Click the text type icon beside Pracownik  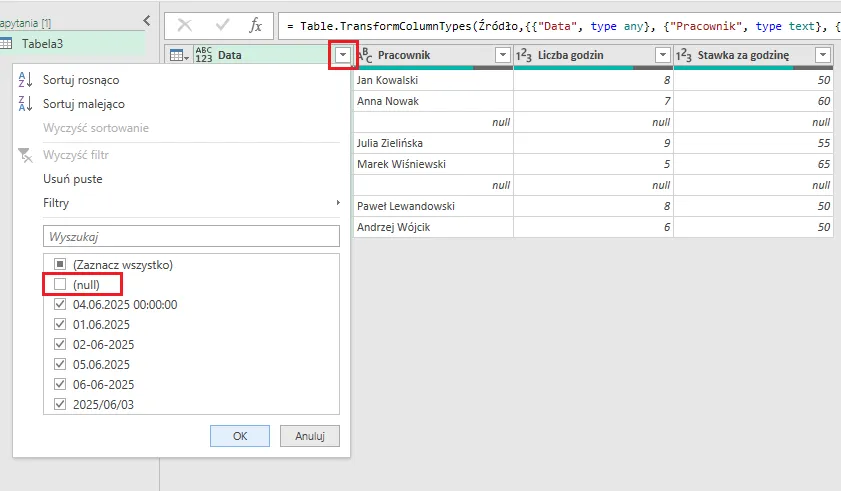pos(364,55)
